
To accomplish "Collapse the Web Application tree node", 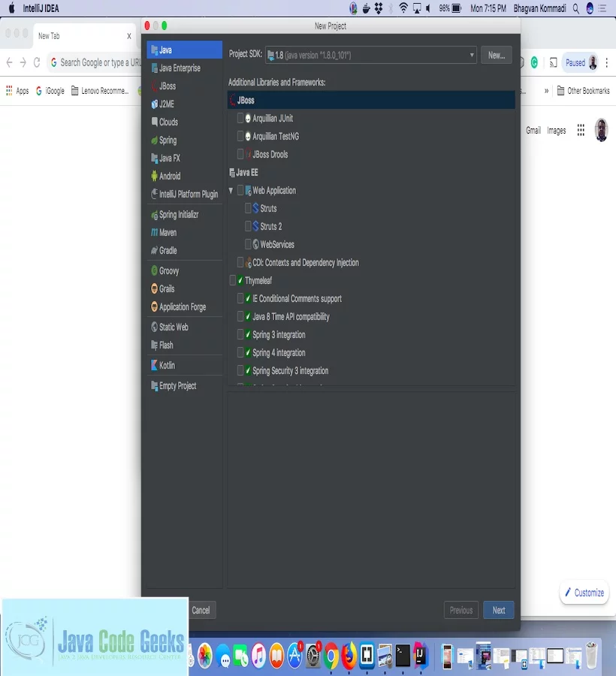I will click(231, 190).
